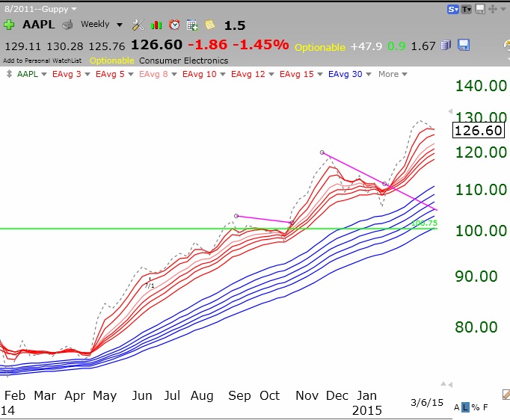Click the left triangle above 3/6/15
The image size is (510, 420).
point(450,385)
